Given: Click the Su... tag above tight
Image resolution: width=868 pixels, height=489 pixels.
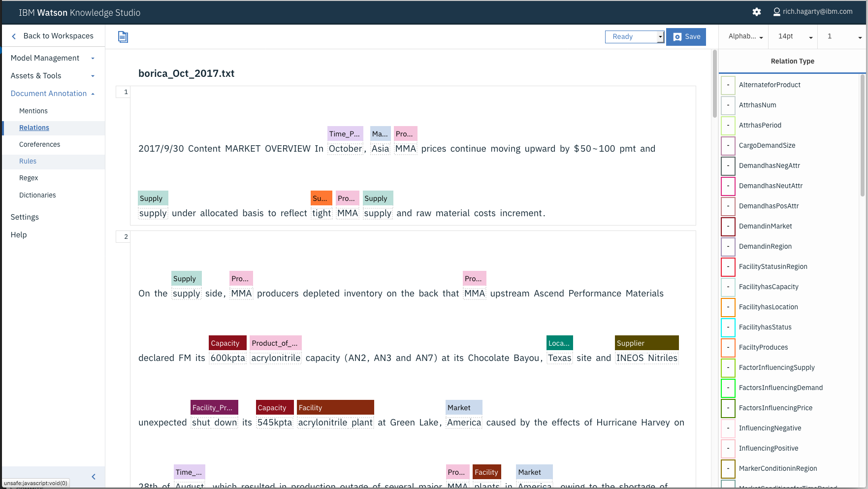Looking at the screenshot, I should (x=321, y=198).
